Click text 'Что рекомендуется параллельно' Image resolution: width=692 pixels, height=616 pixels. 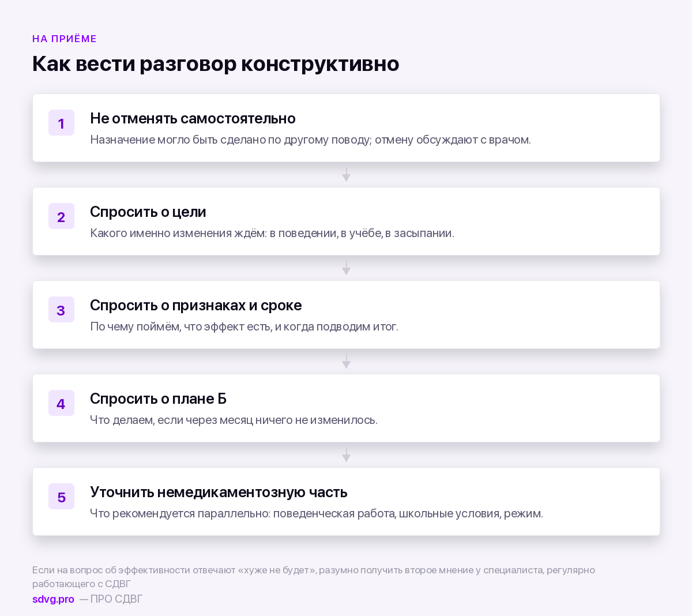180,513
